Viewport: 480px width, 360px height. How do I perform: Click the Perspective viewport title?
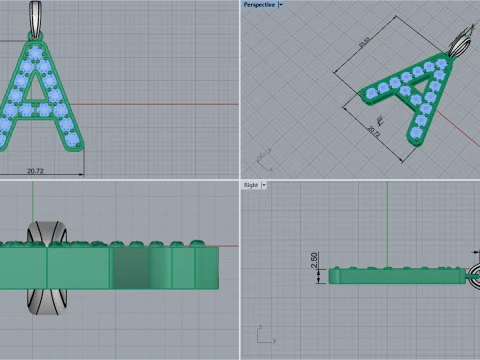(x=259, y=5)
